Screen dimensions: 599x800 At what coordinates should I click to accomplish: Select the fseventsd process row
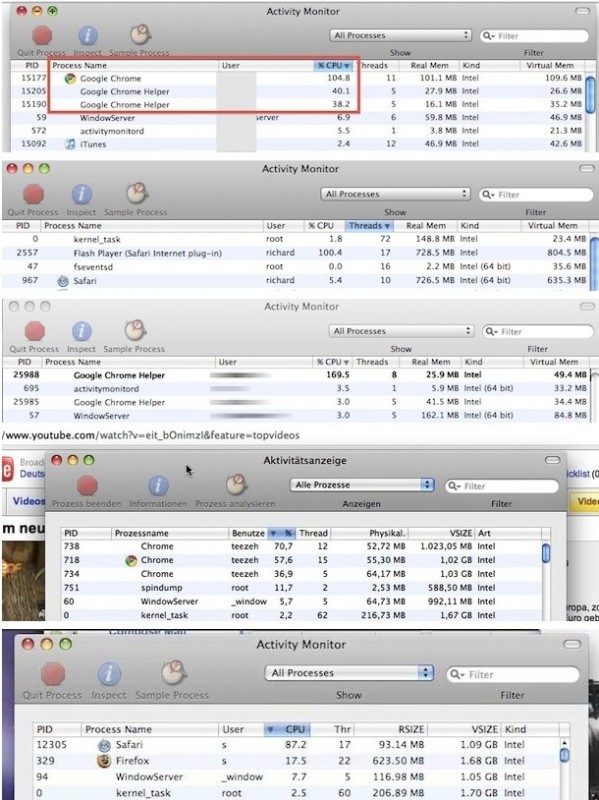pos(296,267)
